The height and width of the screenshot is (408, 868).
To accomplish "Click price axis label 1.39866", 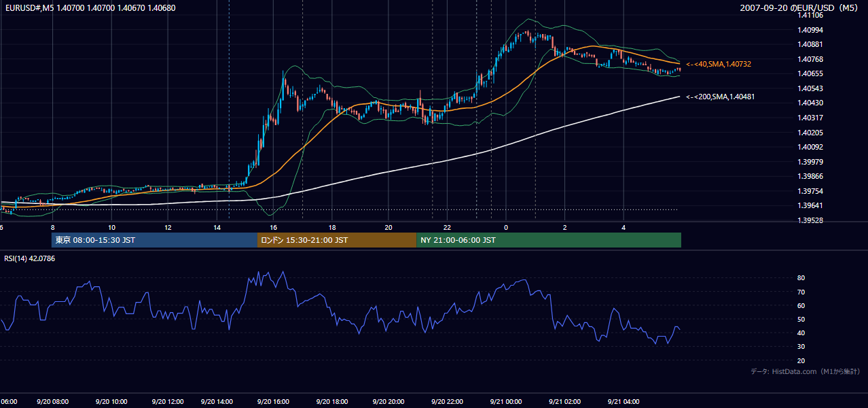I will coord(811,176).
